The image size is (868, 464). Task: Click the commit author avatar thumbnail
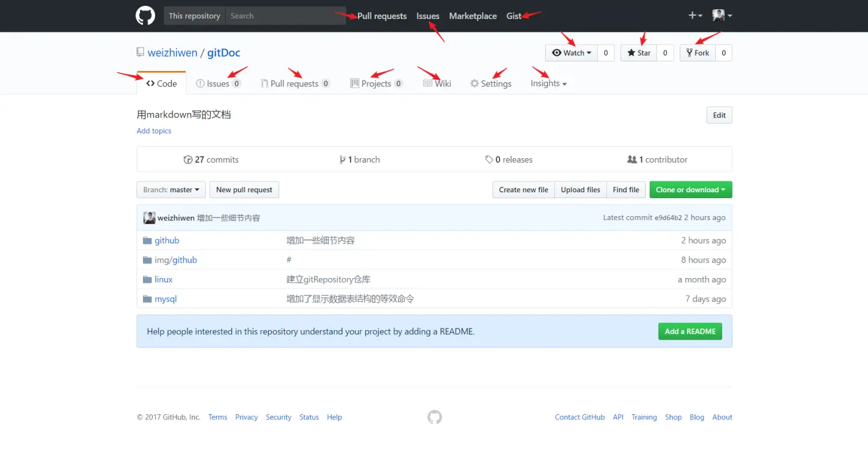(x=149, y=218)
